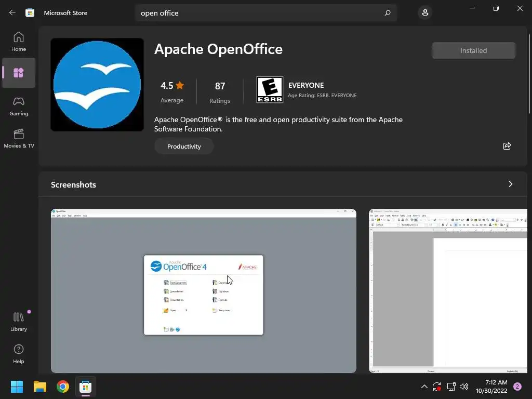The image size is (532, 399).
Task: Click the Screenshots heading
Action: tap(73, 184)
